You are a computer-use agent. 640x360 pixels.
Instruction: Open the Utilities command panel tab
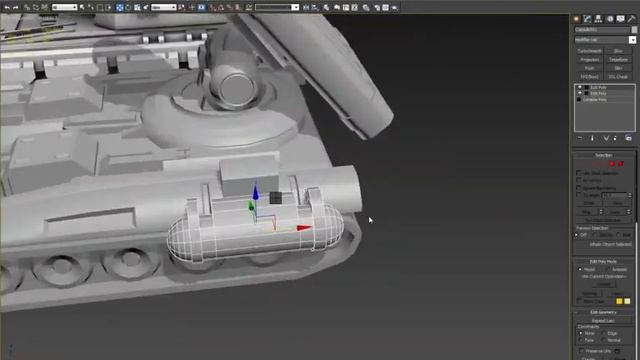631,19
